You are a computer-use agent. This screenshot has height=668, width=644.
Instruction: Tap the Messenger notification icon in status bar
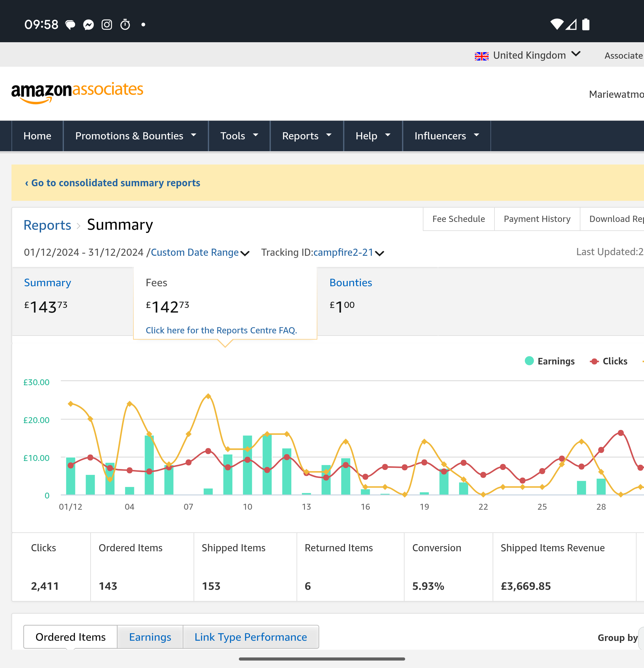pyautogui.click(x=88, y=25)
